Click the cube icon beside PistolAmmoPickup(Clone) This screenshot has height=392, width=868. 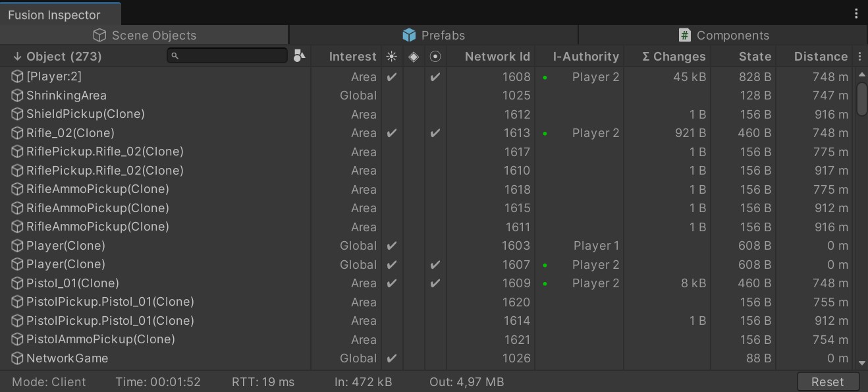(17, 340)
